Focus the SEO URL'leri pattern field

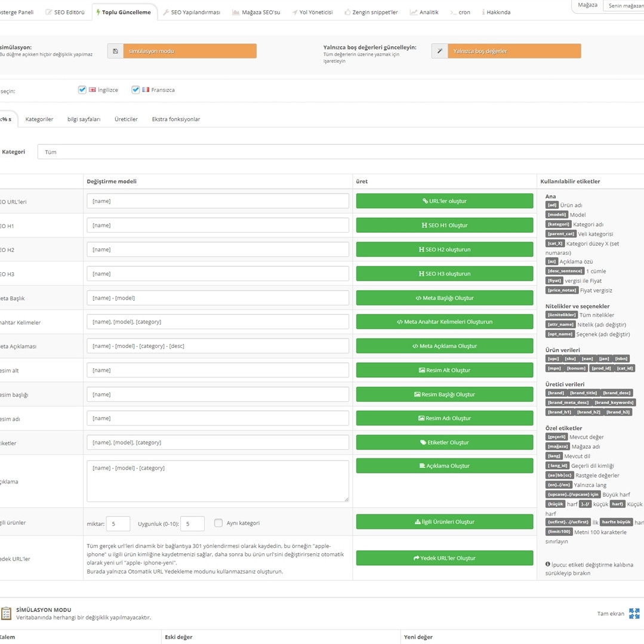(x=218, y=201)
